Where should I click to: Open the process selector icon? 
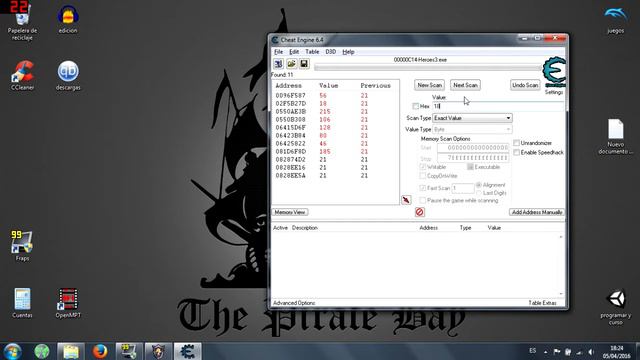[278, 64]
